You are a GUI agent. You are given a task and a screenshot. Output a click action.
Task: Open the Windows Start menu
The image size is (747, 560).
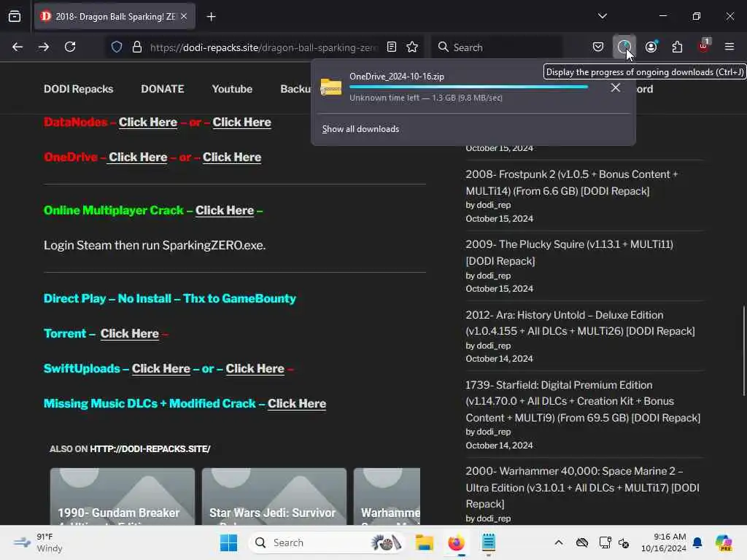click(228, 542)
